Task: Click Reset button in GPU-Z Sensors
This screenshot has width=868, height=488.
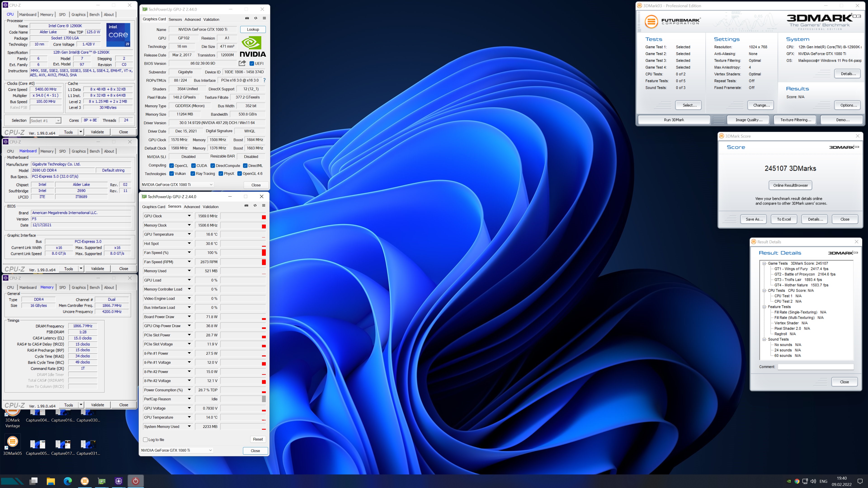Action: point(258,439)
